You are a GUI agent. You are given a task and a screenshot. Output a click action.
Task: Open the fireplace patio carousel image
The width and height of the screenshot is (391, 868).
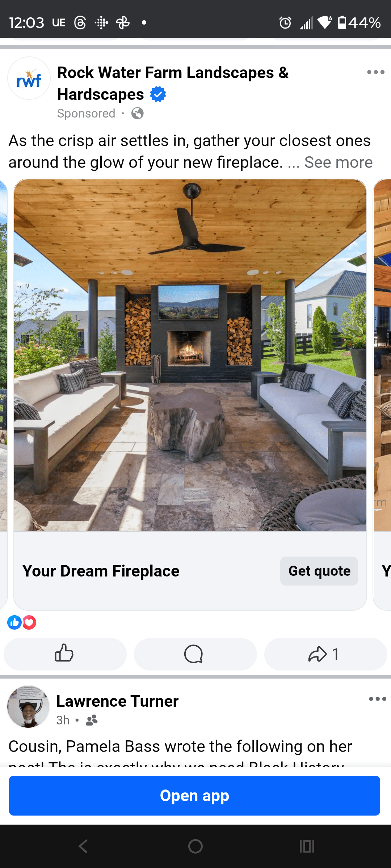point(190,355)
